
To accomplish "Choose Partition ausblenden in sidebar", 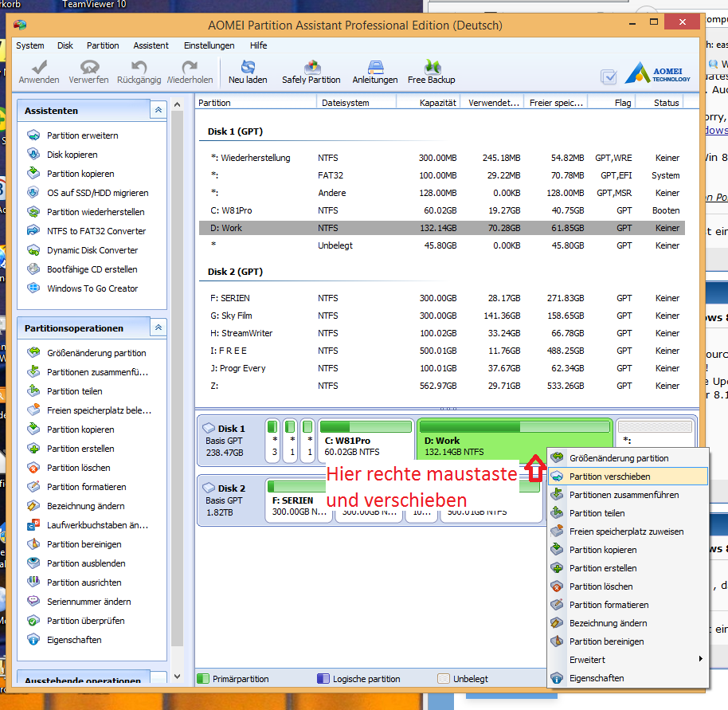I will pos(86,563).
